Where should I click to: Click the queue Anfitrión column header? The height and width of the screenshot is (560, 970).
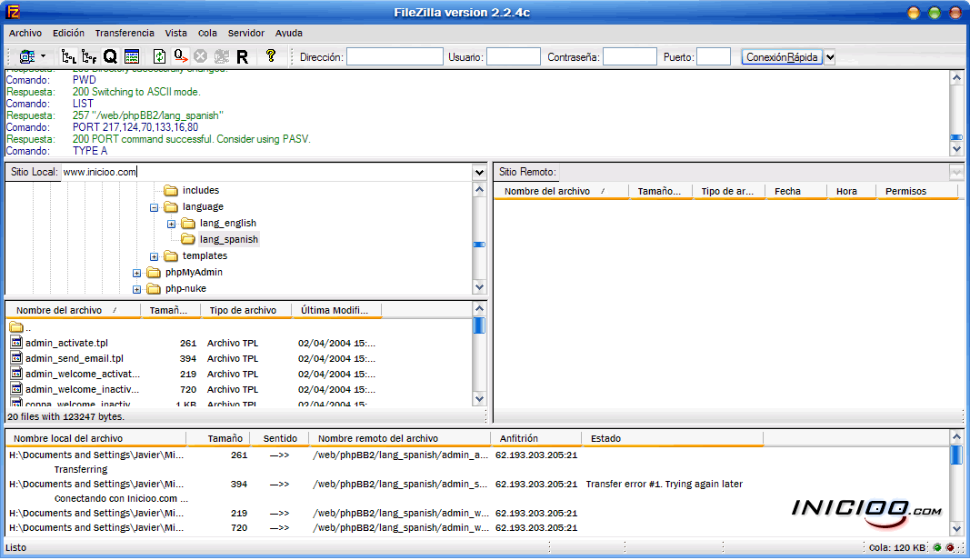coord(536,438)
